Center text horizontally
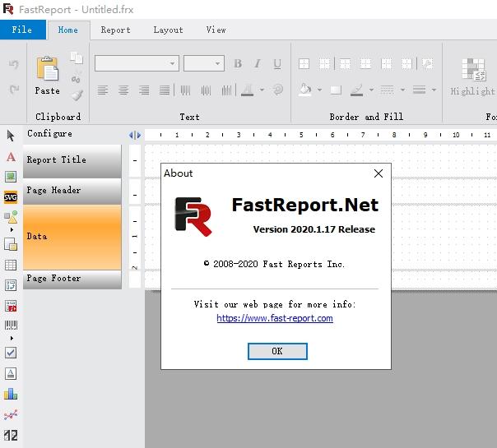 click(x=123, y=90)
